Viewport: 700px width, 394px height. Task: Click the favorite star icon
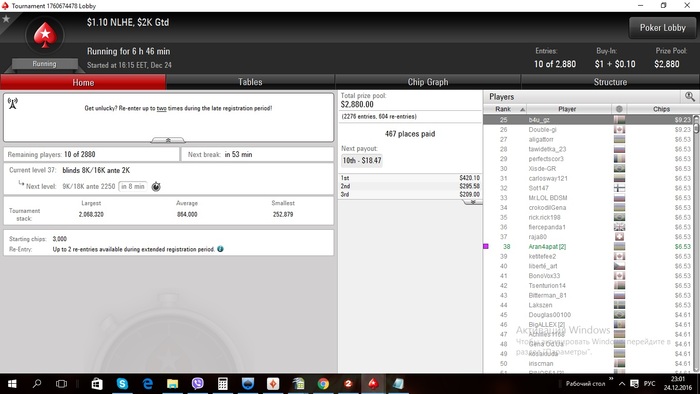[x=6, y=19]
